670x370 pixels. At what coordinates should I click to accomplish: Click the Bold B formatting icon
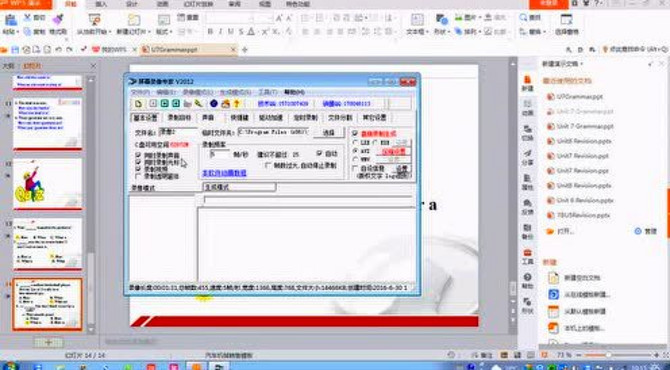(210, 32)
